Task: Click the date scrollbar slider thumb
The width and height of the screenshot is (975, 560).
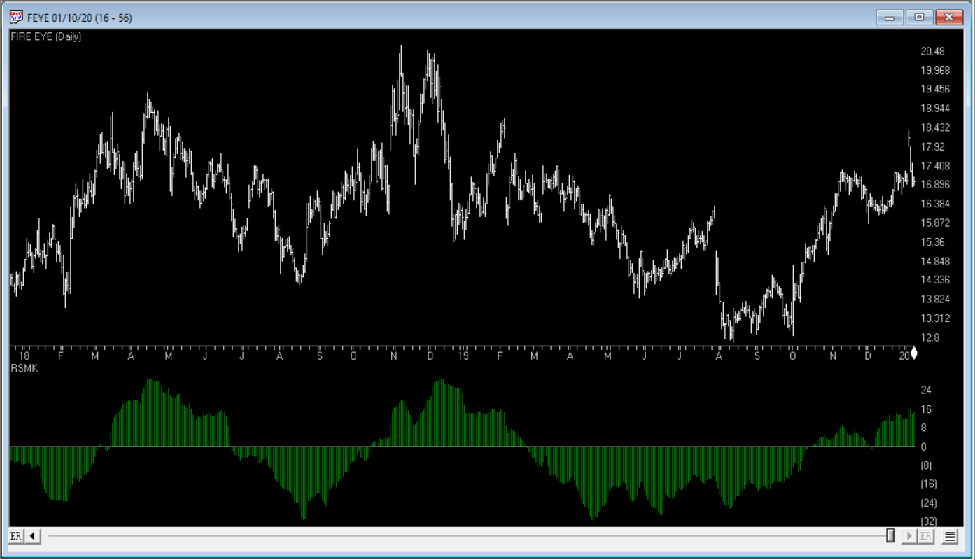Action: coord(890,536)
